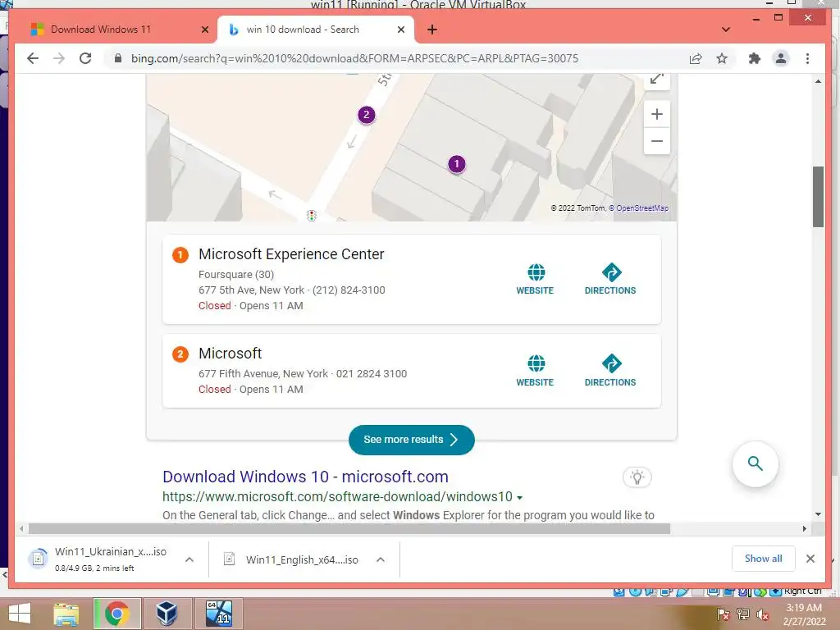Click the Foursquare (30) rating text

[236, 275]
